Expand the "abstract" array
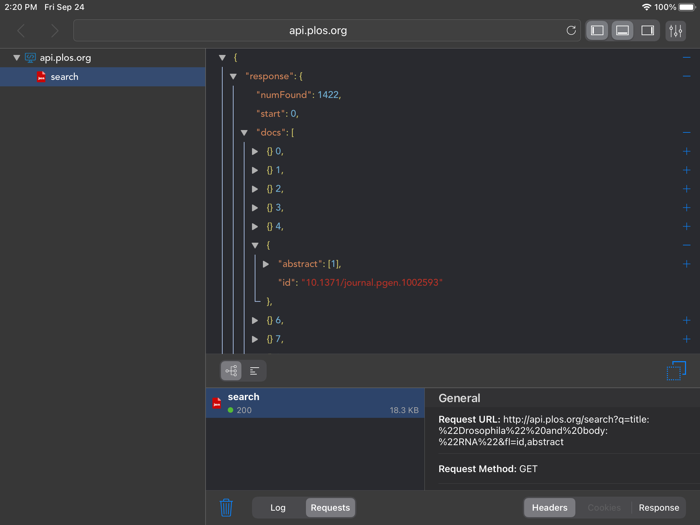Screen dimensions: 700x525 pos(266,264)
